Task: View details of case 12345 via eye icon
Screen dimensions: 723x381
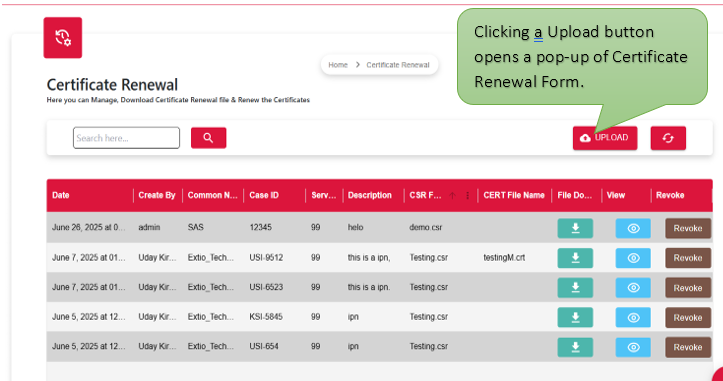Action: pos(633,228)
